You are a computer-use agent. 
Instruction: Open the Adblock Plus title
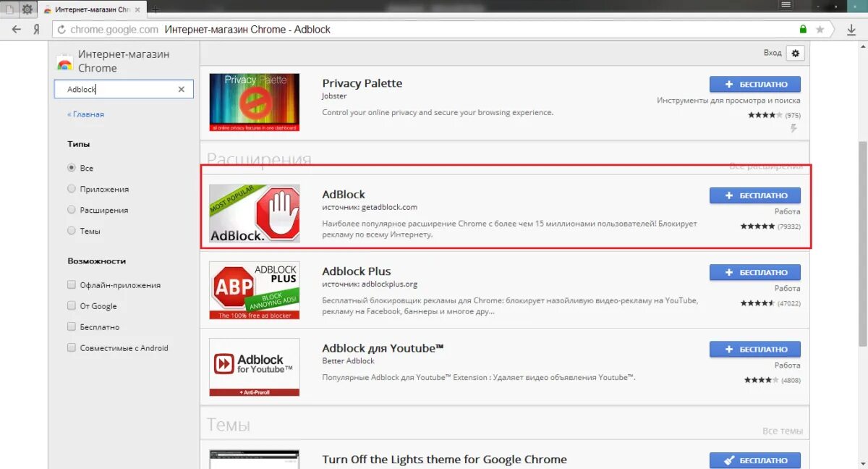click(357, 271)
